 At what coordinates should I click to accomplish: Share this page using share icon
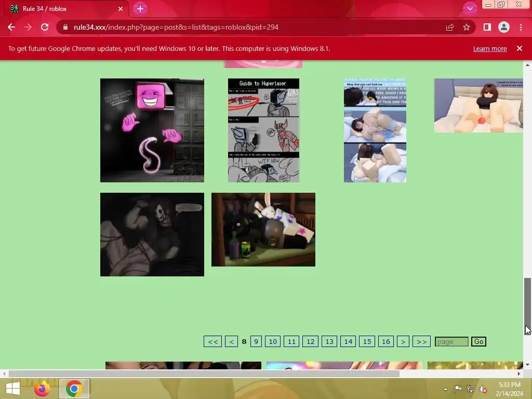[x=450, y=27]
